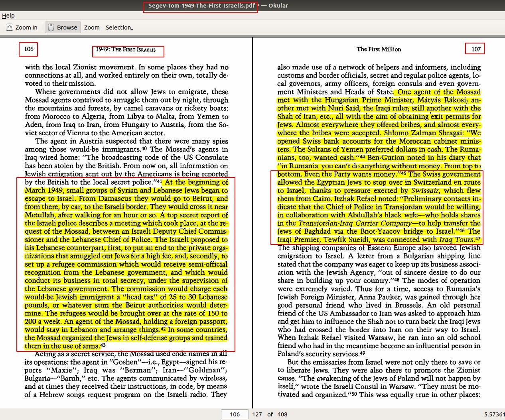Click the 'of 408' total page count
The height and width of the screenshot is (420, 505).
click(x=277, y=414)
